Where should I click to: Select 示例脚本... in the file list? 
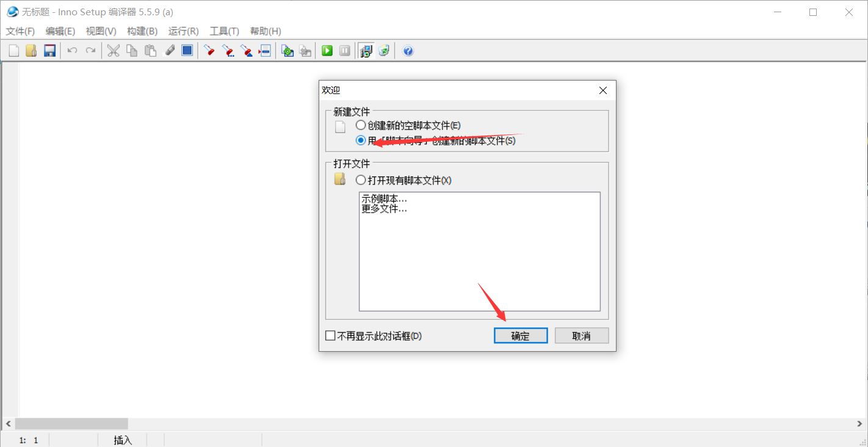tap(385, 198)
